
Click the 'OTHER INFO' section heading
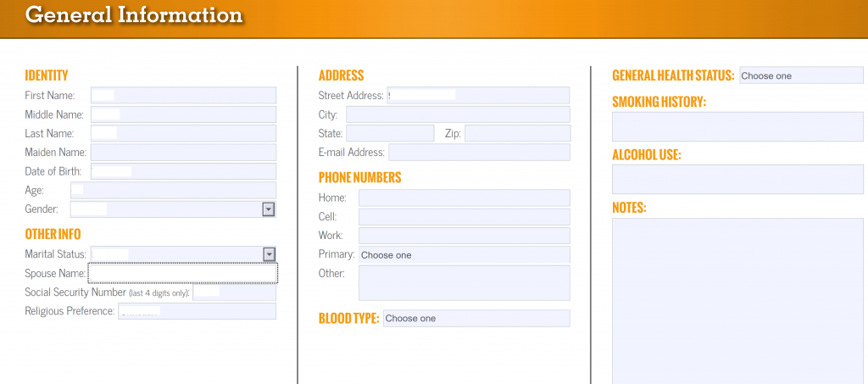tap(53, 234)
